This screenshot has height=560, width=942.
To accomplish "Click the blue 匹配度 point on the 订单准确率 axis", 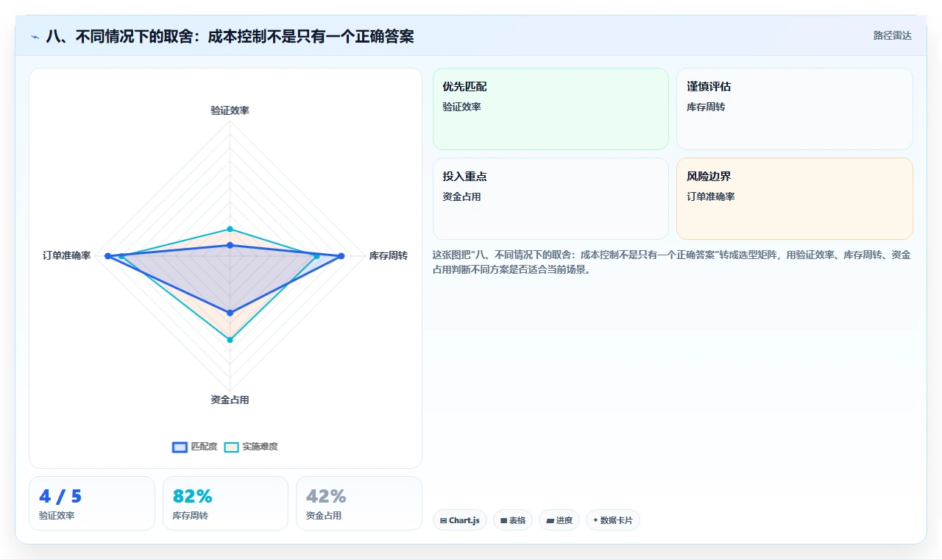I will coord(107,256).
